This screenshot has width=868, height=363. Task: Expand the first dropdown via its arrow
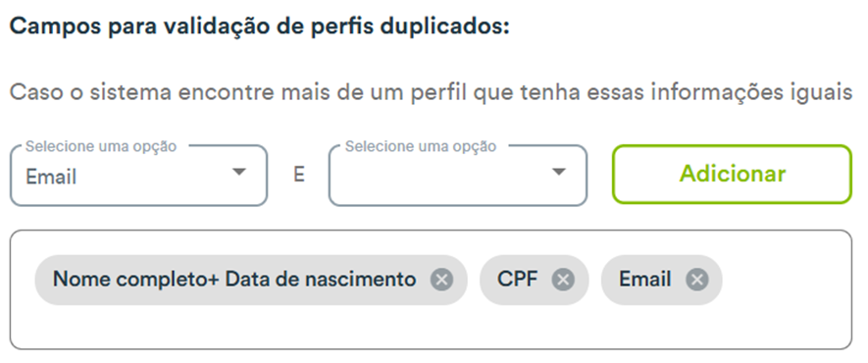tap(238, 172)
